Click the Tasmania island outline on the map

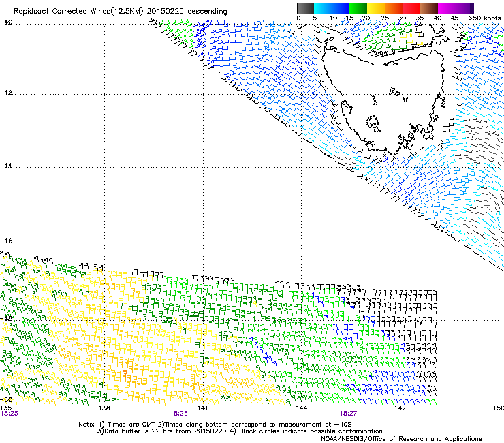click(x=384, y=102)
